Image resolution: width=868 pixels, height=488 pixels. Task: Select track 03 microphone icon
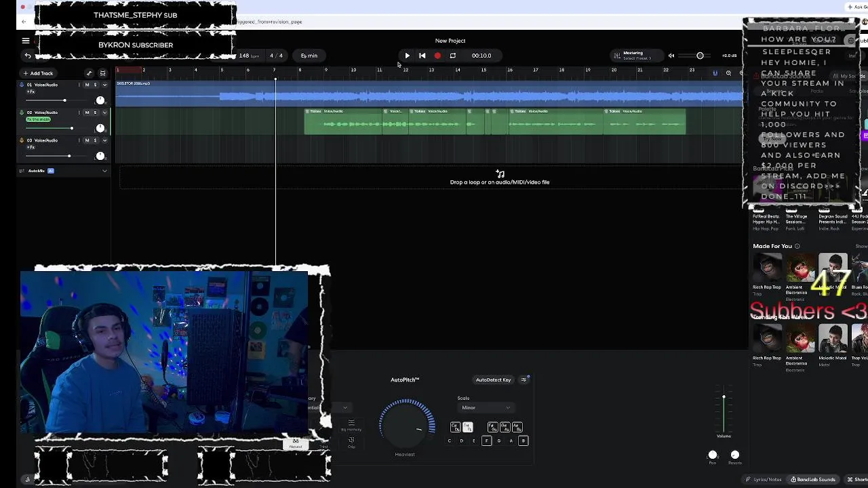[x=22, y=140]
